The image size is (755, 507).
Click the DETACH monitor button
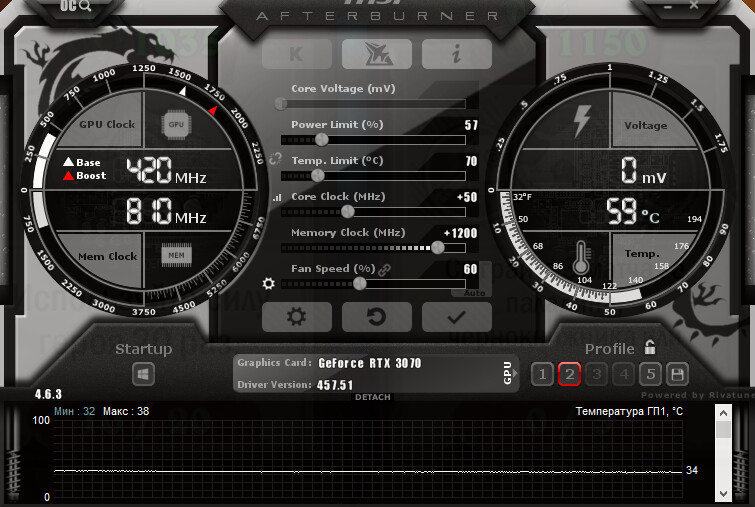pos(373,397)
